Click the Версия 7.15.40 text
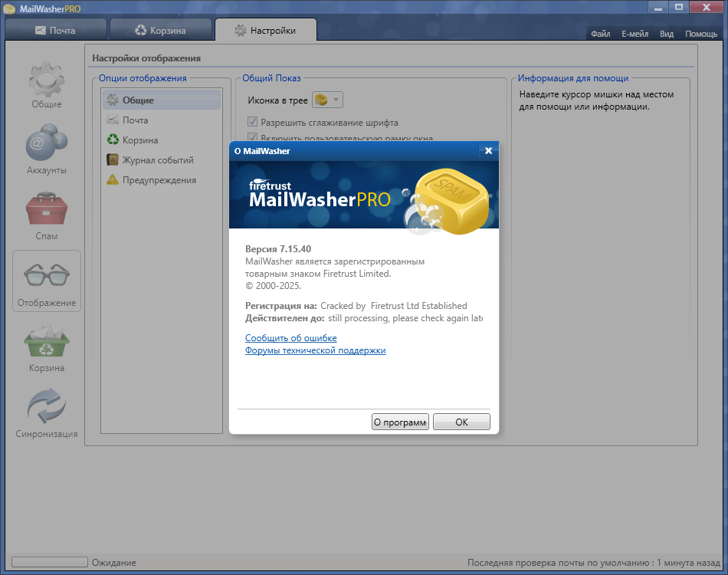Image resolution: width=728 pixels, height=575 pixels. coord(278,249)
